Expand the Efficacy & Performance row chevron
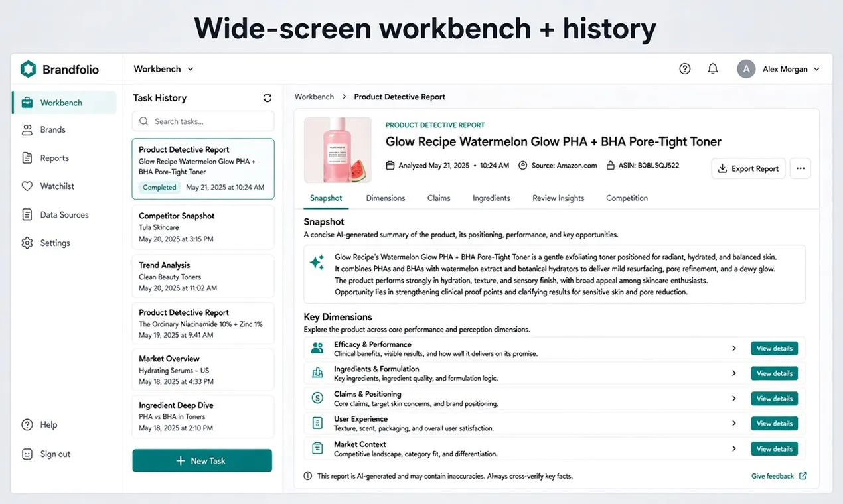Screen dimensions: 843x504 [734, 348]
